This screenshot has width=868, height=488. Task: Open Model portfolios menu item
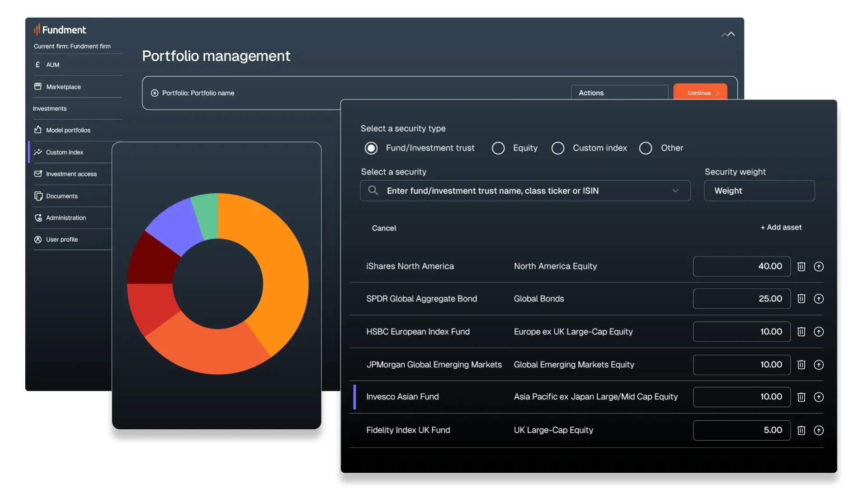tap(68, 130)
